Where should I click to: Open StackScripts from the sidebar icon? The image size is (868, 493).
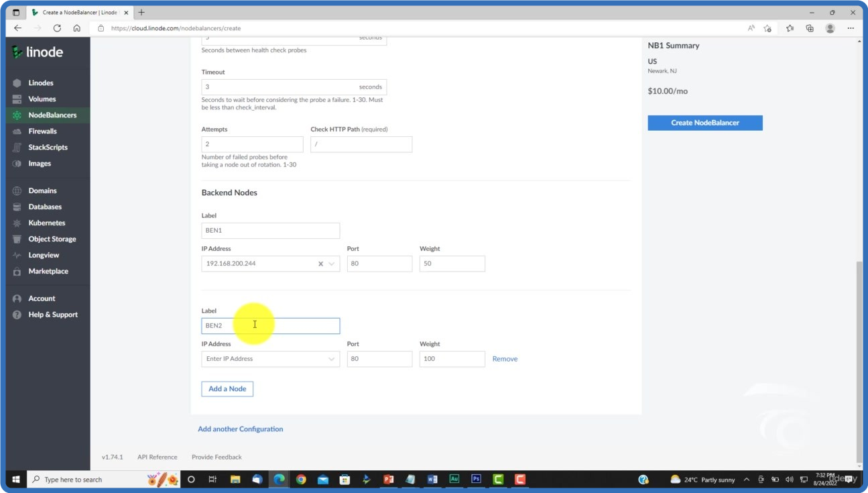(x=17, y=148)
